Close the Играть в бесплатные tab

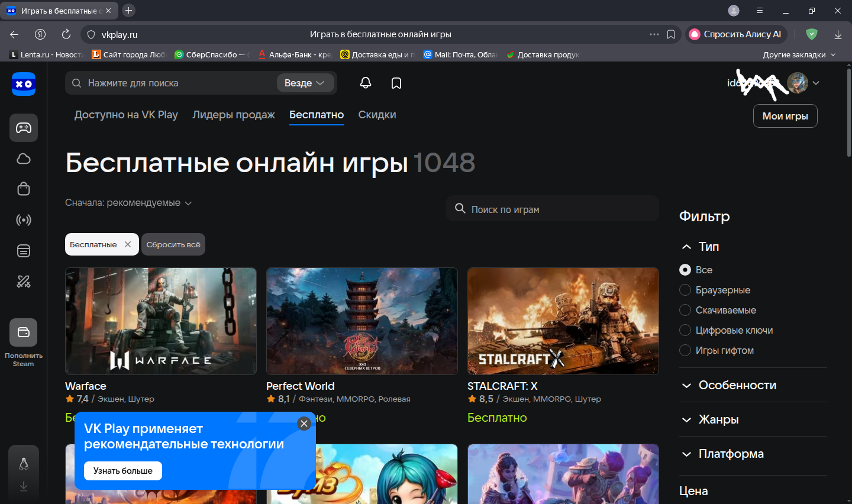pyautogui.click(x=108, y=11)
